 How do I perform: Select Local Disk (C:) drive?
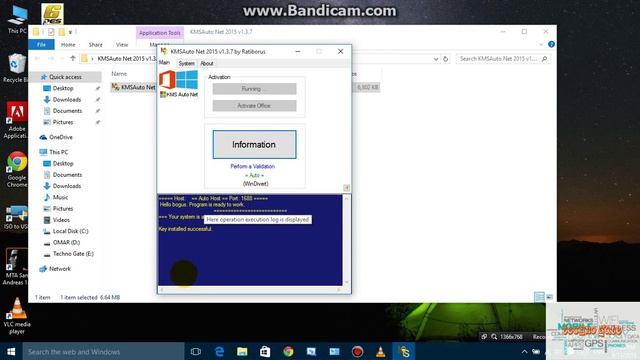tap(70, 231)
